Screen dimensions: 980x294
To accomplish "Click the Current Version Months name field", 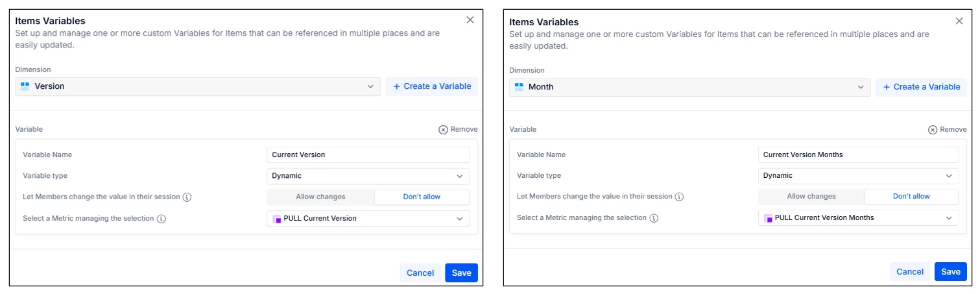I will pyautogui.click(x=858, y=155).
